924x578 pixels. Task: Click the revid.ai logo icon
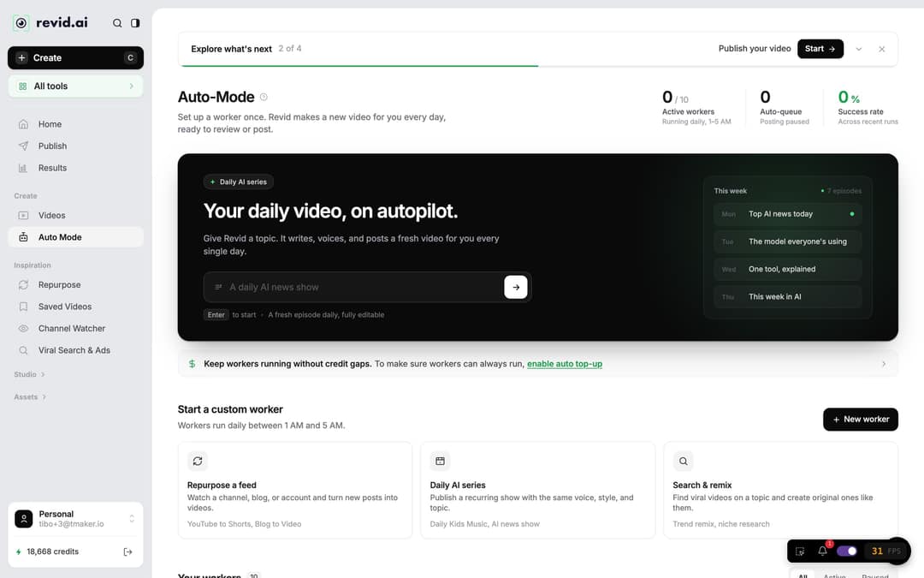click(x=21, y=23)
